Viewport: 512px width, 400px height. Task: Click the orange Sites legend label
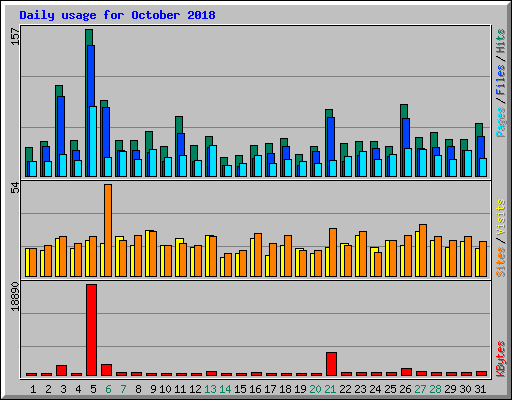(x=501, y=262)
